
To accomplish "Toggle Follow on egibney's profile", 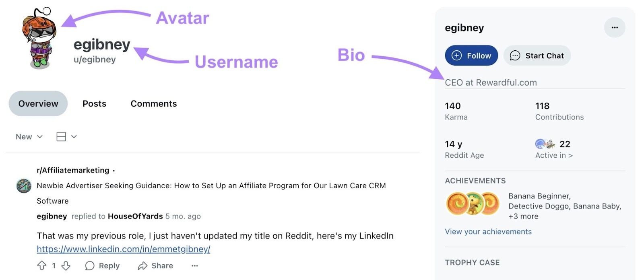I will coord(471,56).
